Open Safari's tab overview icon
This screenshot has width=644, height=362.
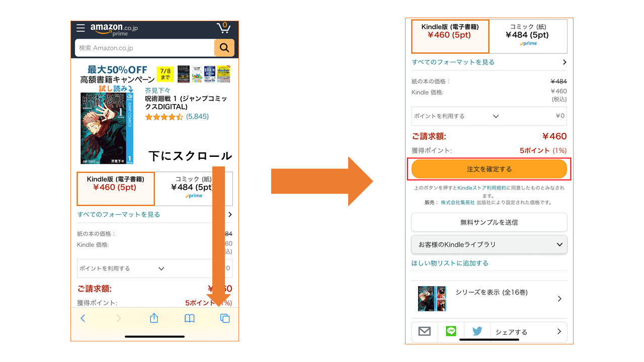225,318
